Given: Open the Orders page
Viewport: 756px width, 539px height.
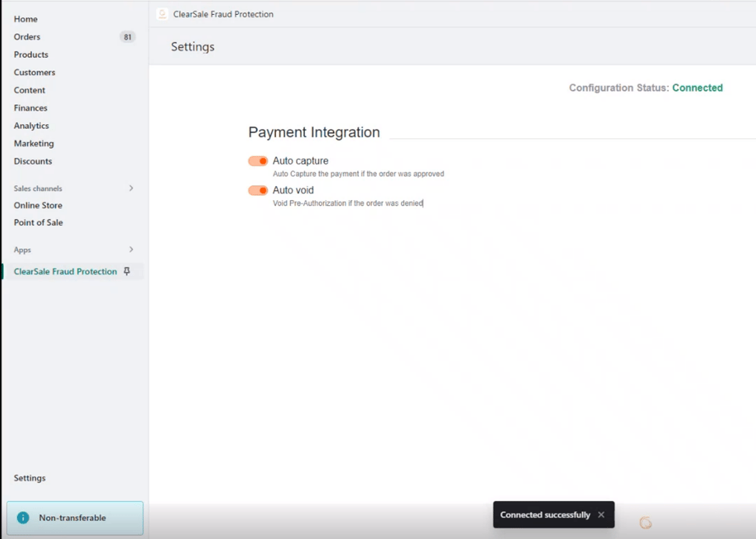Looking at the screenshot, I should tap(27, 36).
